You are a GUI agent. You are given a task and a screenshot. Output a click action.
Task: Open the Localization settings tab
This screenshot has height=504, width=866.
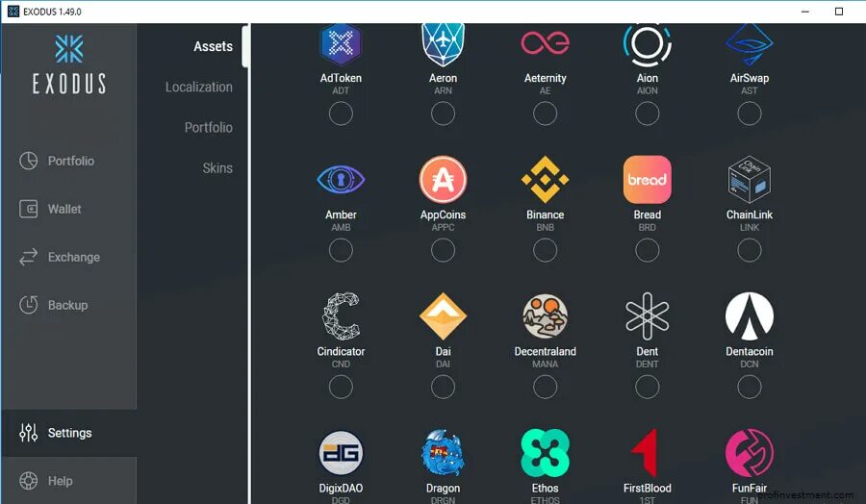point(199,88)
